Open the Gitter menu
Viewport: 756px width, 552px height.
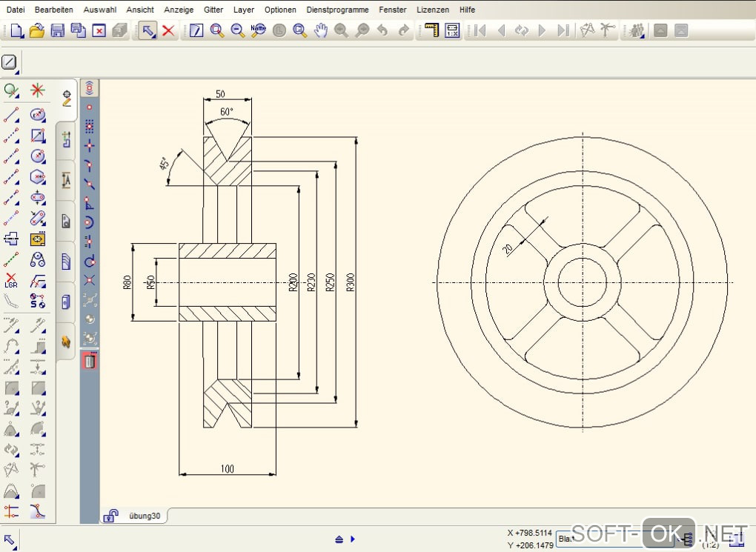pyautogui.click(x=213, y=10)
